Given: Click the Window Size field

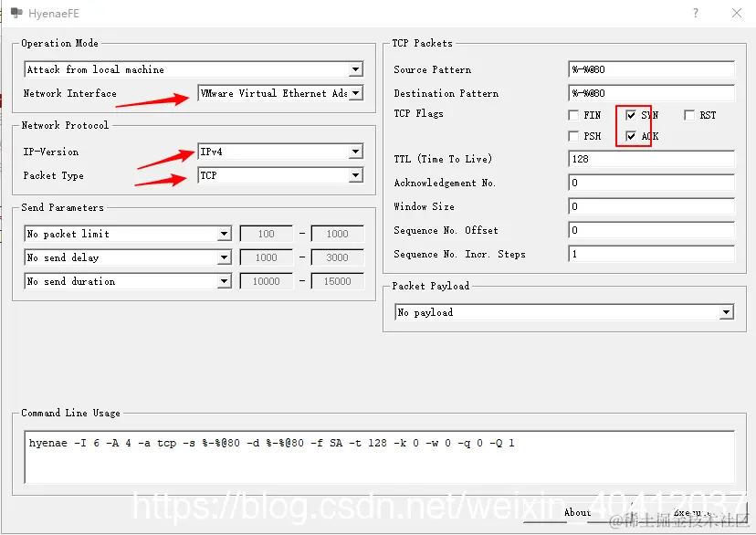Looking at the screenshot, I should coord(651,206).
